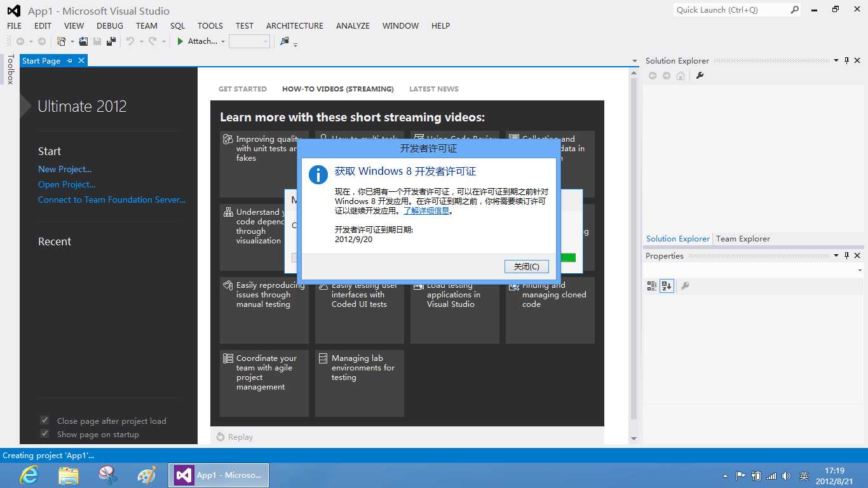The width and height of the screenshot is (868, 488).
Task: Open Internet Explorer from taskbar
Action: point(29,475)
